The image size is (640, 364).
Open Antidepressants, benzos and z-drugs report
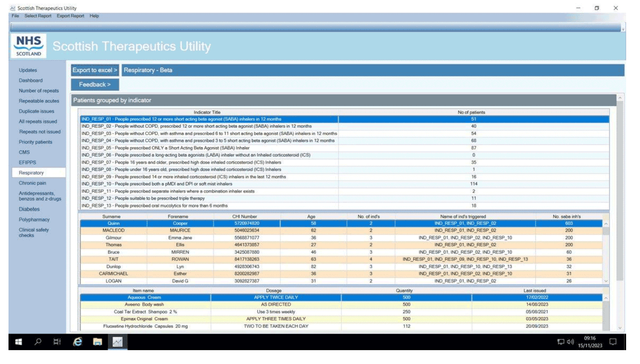[39, 196]
